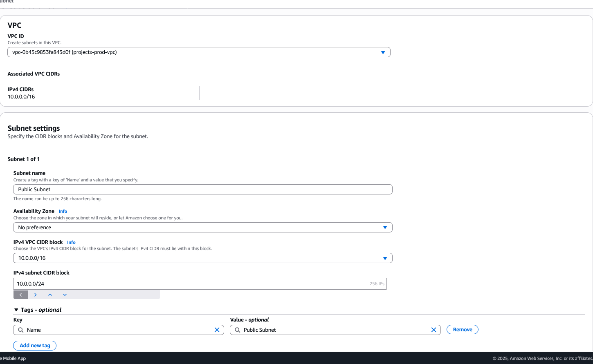Image resolution: width=593 pixels, height=364 pixels.
Task: Click the Add new tag button
Action: click(x=35, y=346)
